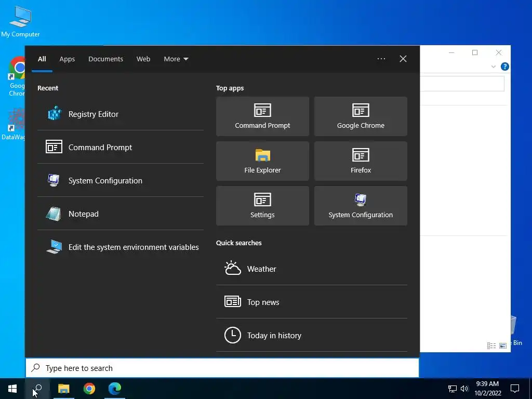Launch Google Chrome tile in Top apps
This screenshot has height=399, width=532.
(361, 116)
